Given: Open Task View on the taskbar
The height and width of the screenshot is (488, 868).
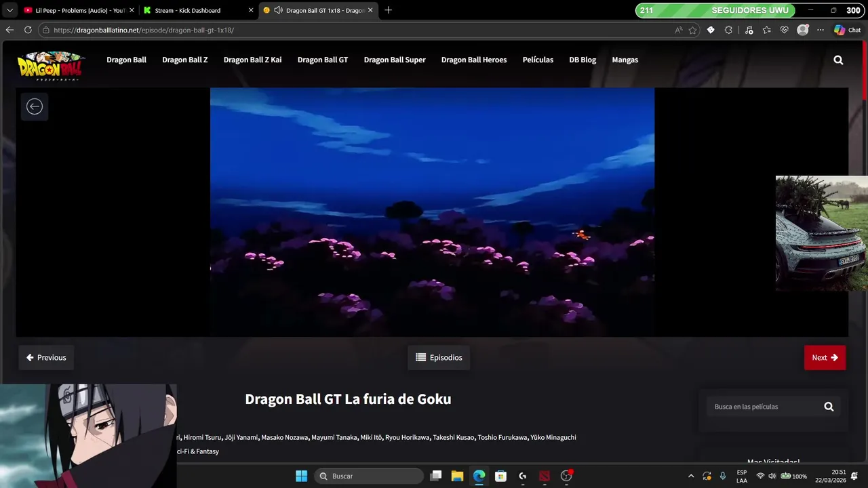Looking at the screenshot, I should (x=436, y=476).
